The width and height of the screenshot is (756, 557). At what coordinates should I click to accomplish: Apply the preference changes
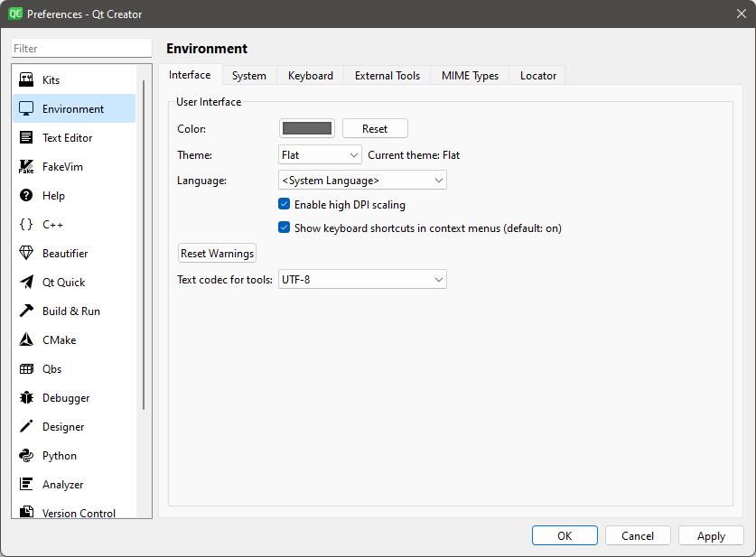pyautogui.click(x=711, y=536)
